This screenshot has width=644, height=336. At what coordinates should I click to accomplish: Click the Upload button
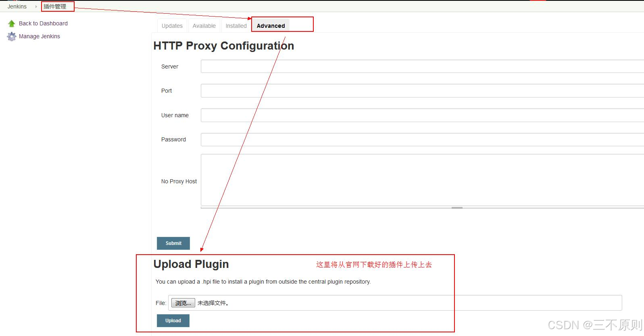click(x=173, y=321)
